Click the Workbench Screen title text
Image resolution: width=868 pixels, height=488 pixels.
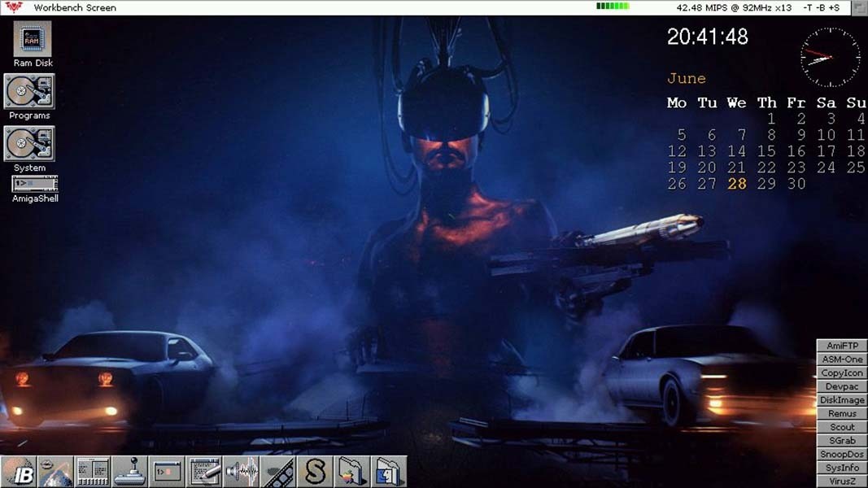[x=75, y=8]
